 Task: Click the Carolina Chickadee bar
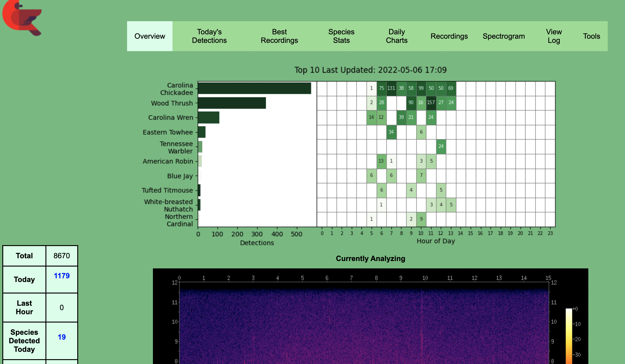tap(254, 88)
